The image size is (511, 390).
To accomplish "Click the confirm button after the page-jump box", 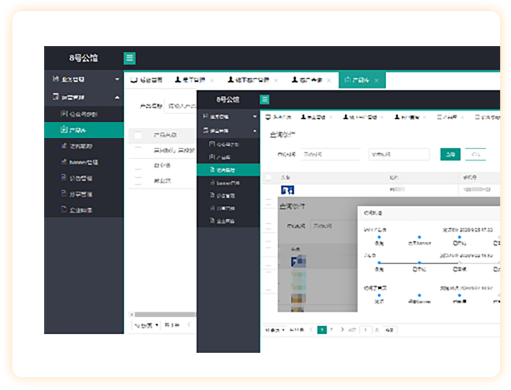I will click(389, 330).
